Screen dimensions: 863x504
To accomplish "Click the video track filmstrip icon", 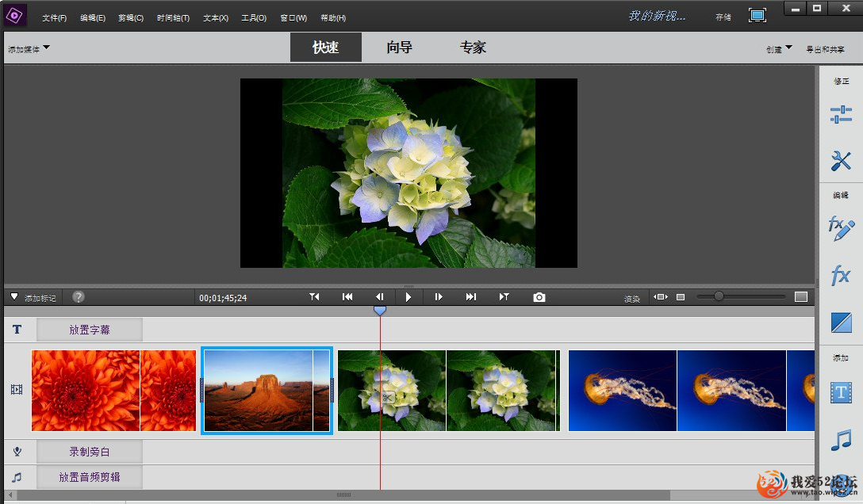I will tap(17, 389).
